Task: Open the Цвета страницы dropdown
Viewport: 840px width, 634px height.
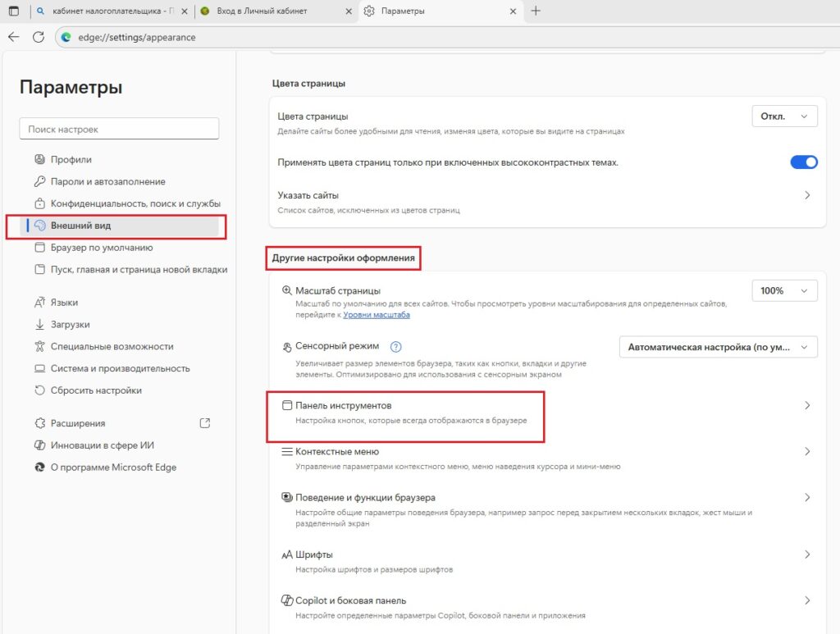Action: [x=784, y=116]
